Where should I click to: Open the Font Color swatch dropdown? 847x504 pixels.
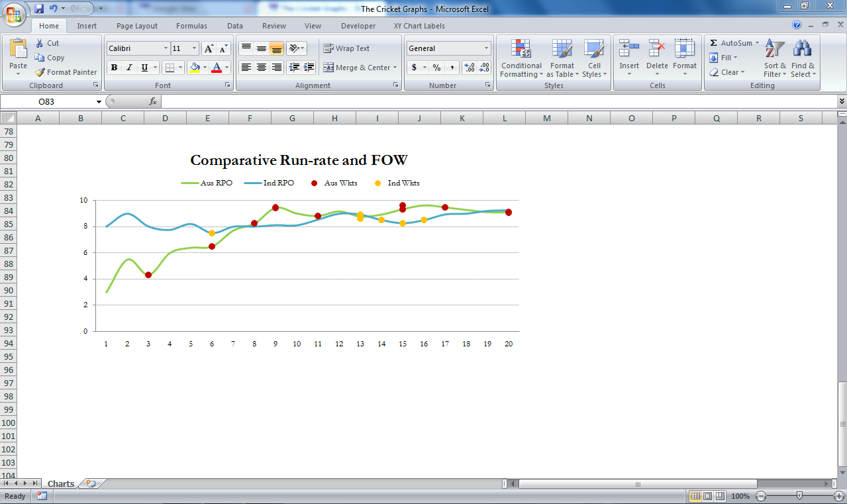point(225,68)
